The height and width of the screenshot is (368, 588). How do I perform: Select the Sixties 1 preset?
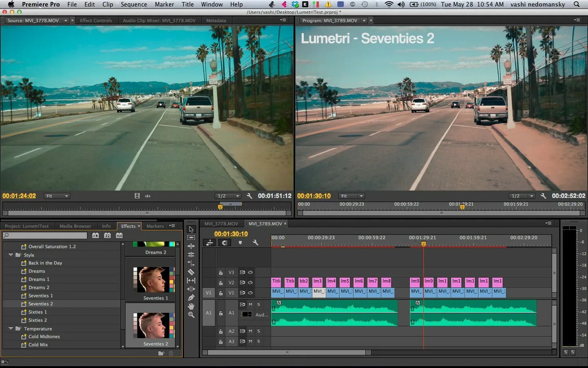pyautogui.click(x=38, y=312)
